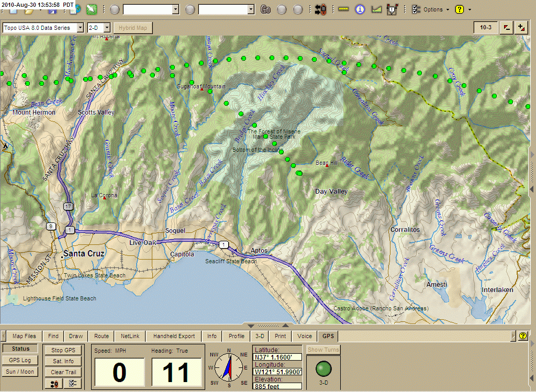This screenshot has height=392, width=536.
Task: Toggle the Hybrid Map view
Action: pos(133,28)
